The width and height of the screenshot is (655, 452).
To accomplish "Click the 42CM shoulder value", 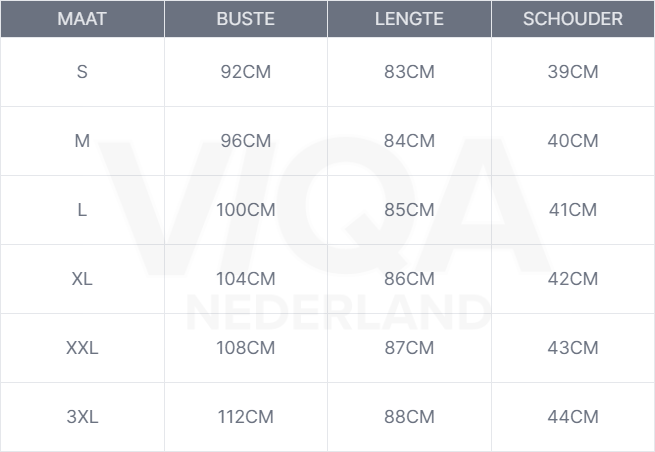I will pos(573,279).
